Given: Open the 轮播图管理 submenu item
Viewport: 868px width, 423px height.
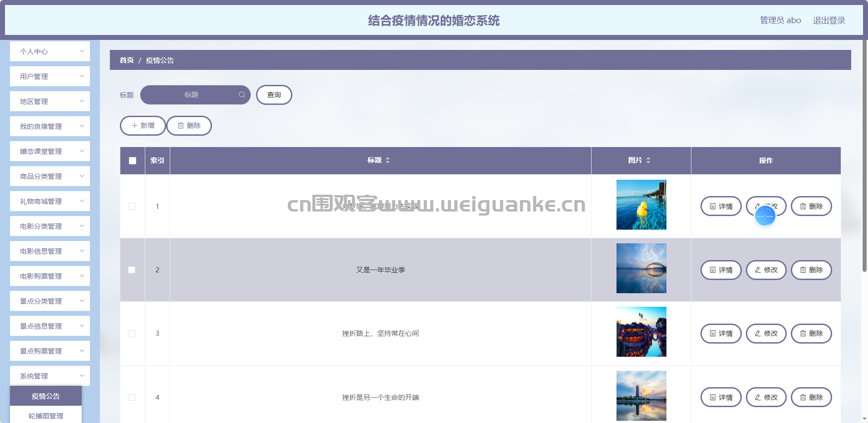Looking at the screenshot, I should (46, 416).
